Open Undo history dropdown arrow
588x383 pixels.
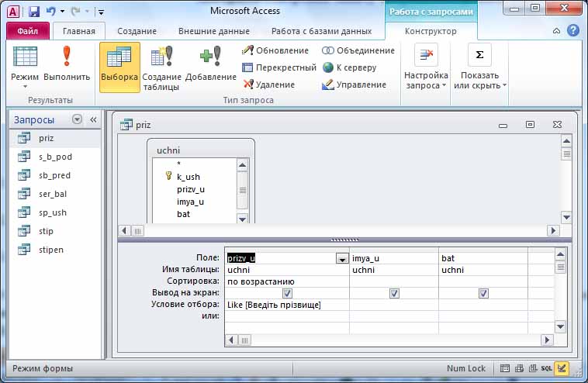62,12
